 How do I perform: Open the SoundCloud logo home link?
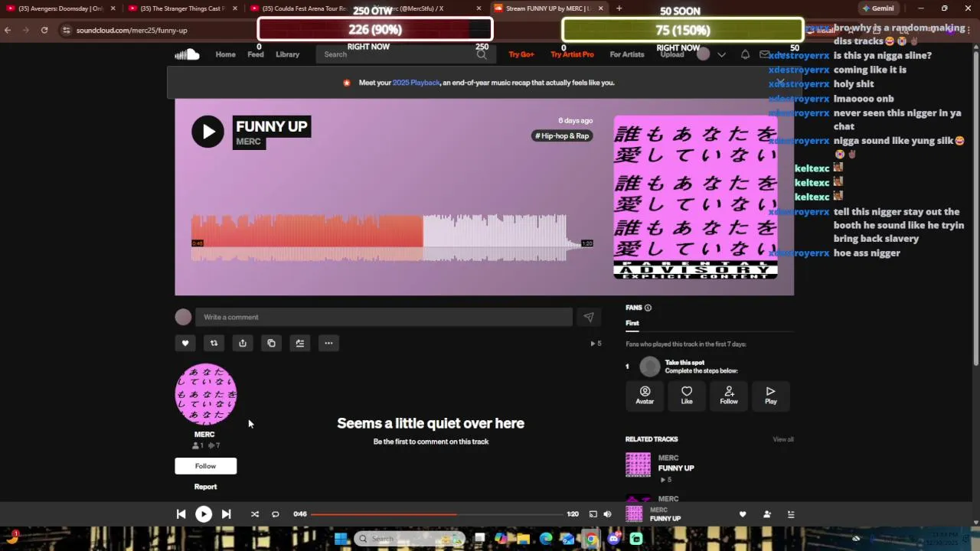pos(187,54)
